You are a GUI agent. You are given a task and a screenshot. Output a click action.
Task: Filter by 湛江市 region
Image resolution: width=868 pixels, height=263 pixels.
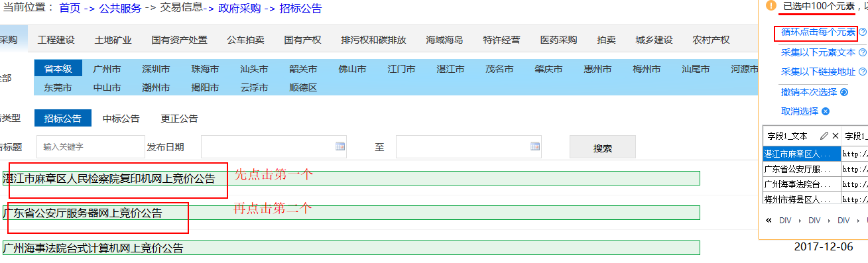point(450,69)
